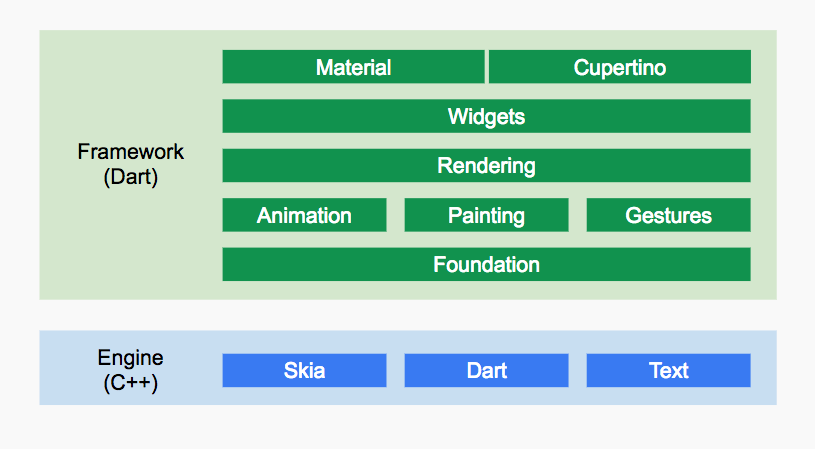Click the gap between Skia and Dart blocks
This screenshot has height=449, width=815.
point(395,370)
